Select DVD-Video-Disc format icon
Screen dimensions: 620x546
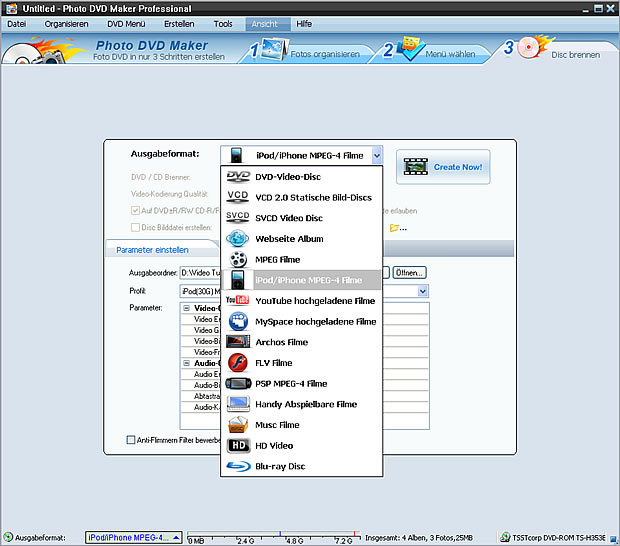tap(238, 176)
